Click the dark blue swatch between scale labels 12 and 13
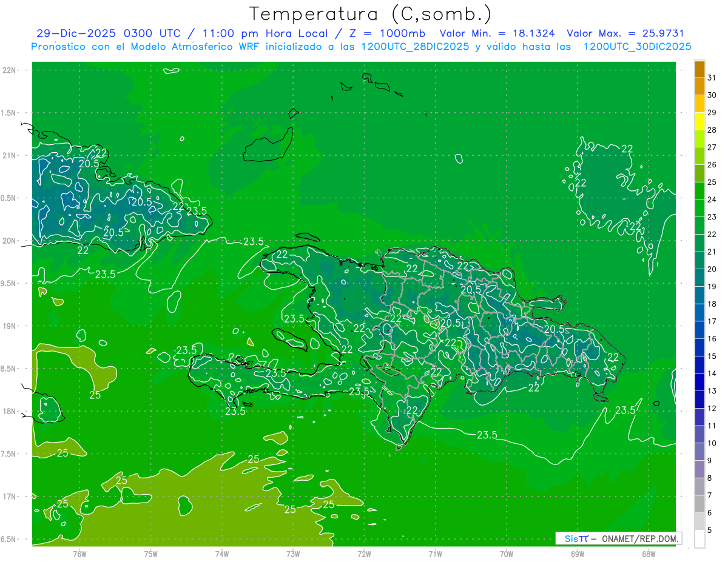Image resolution: width=728 pixels, height=562 pixels. click(699, 400)
